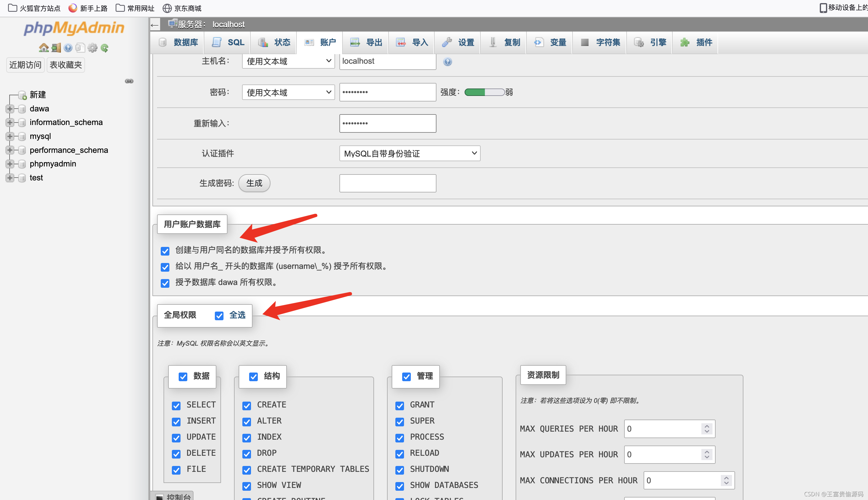Switch to the 字符集 tab

coord(600,43)
